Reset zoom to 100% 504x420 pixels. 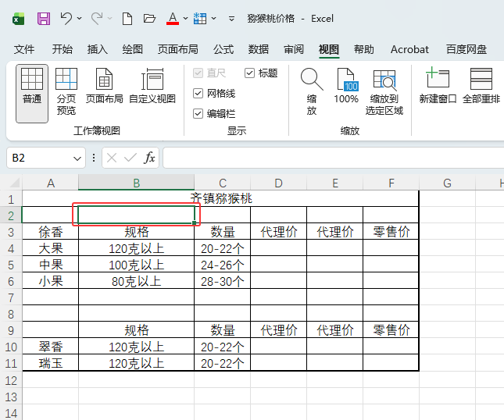point(346,86)
